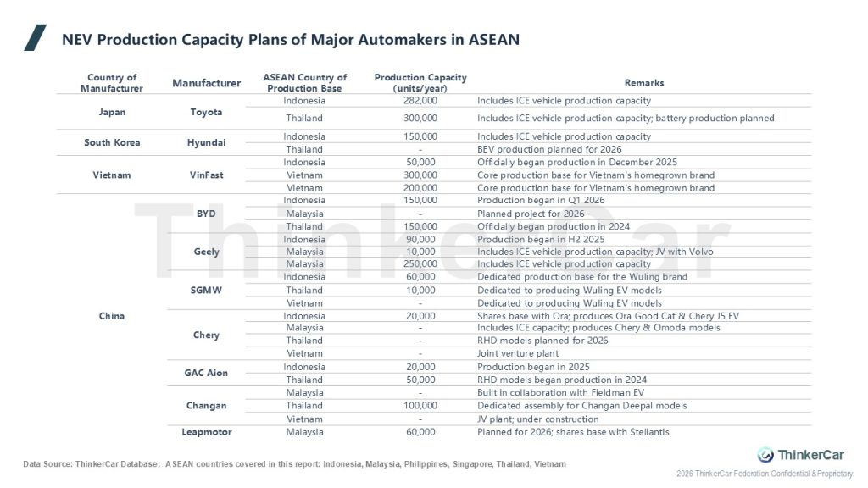Click the Country of Manufacturer column header

(112, 82)
